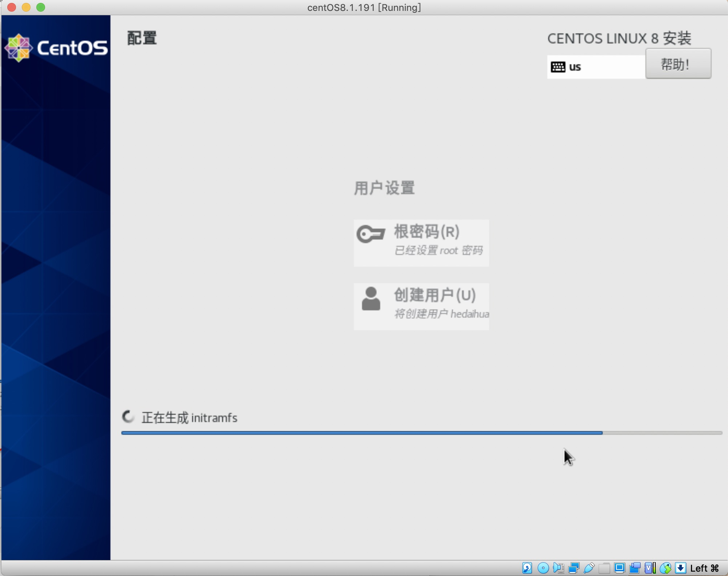This screenshot has height=576, width=728.
Task: Click the 用户设置 section label
Action: pyautogui.click(x=384, y=188)
